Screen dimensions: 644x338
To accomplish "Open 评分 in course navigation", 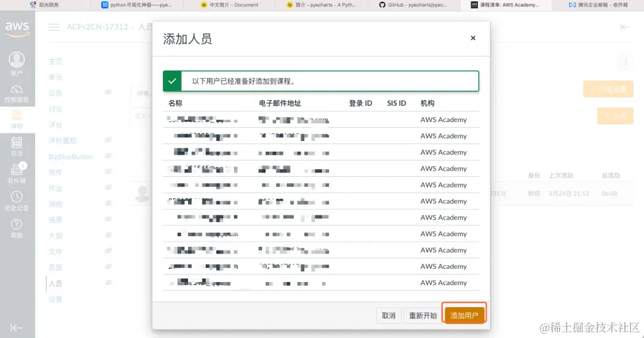I will tap(55, 125).
